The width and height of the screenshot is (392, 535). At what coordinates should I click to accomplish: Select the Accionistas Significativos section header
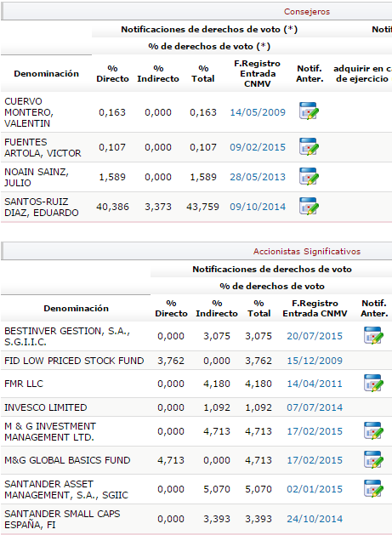click(x=307, y=252)
